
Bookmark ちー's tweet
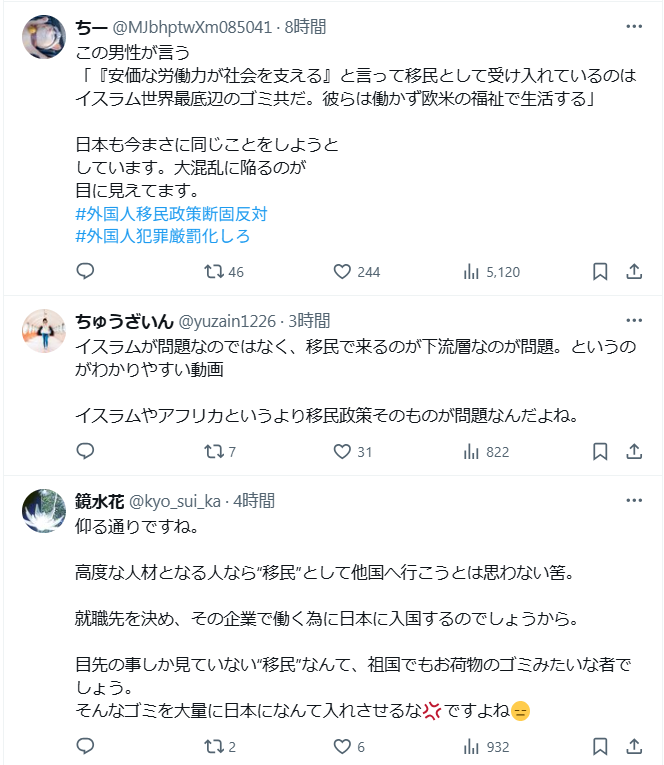coord(600,271)
